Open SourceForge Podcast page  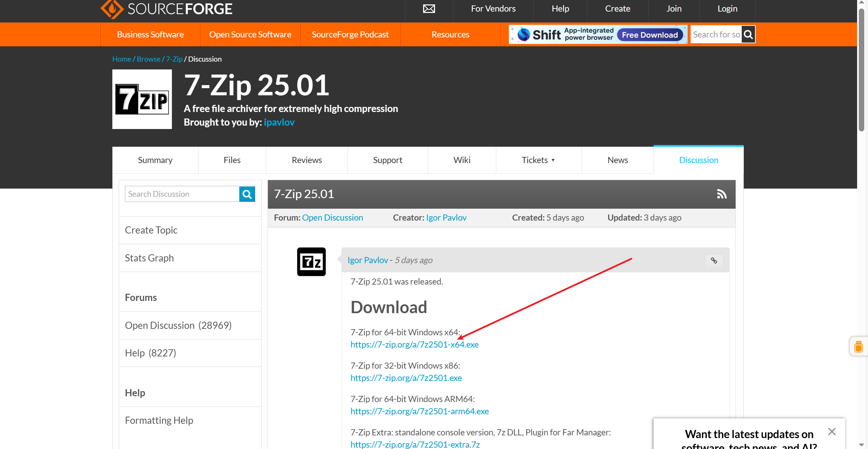tap(350, 34)
